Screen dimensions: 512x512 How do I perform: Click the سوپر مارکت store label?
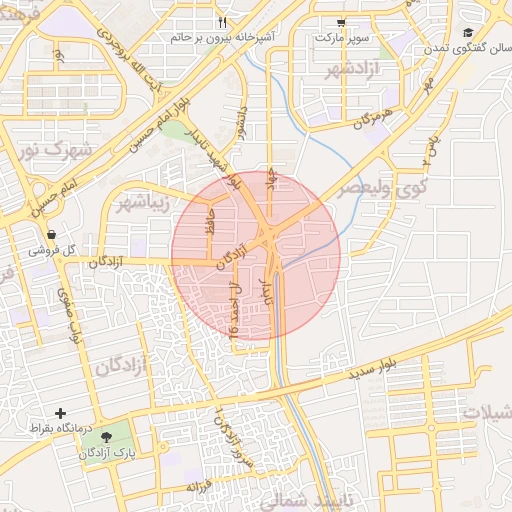(342, 38)
